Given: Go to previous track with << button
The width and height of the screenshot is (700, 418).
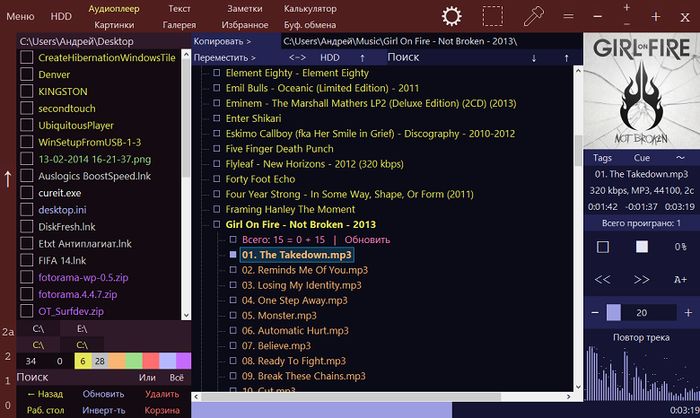Looking at the screenshot, I should click(x=602, y=279).
